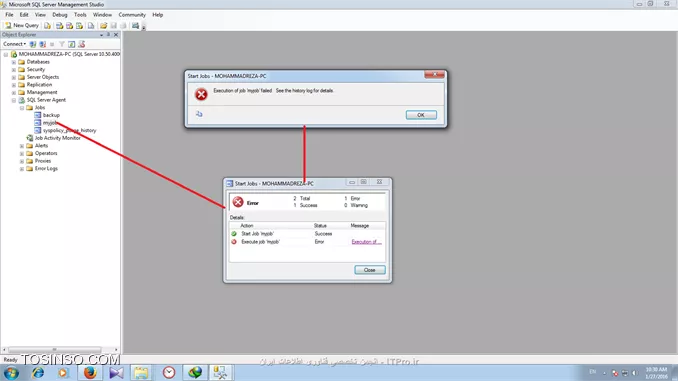Collapse the MOHAMMADREZA-PC server node
The height and width of the screenshot is (381, 678).
pyautogui.click(x=6, y=54)
